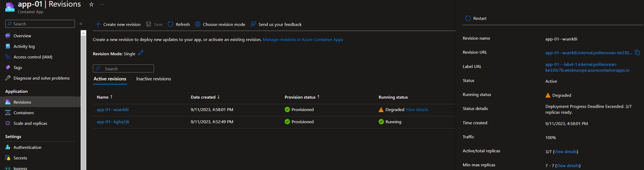This screenshot has width=644, height=170.
Task: Select the Active revisions tab
Action: 110,79
